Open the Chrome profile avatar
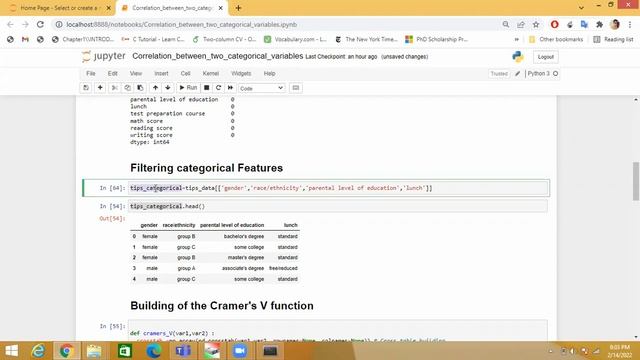 pos(615,24)
